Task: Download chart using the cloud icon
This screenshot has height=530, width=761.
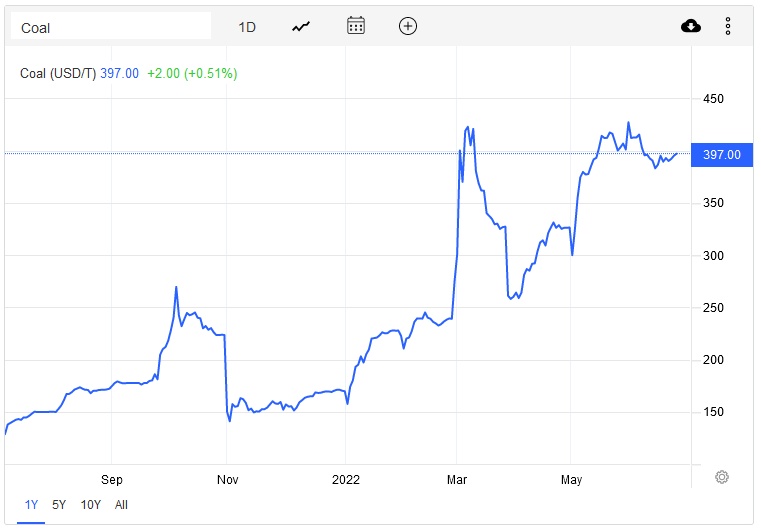Action: click(691, 26)
